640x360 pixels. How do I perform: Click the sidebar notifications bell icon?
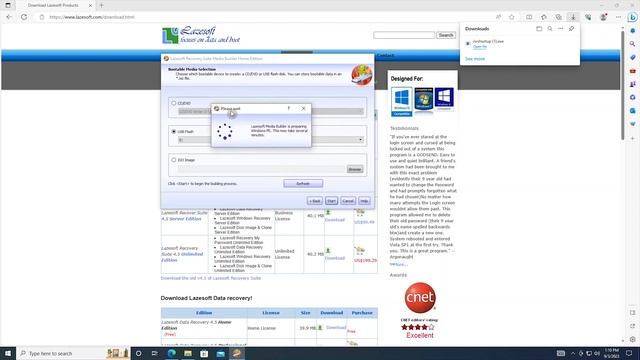(633, 31)
